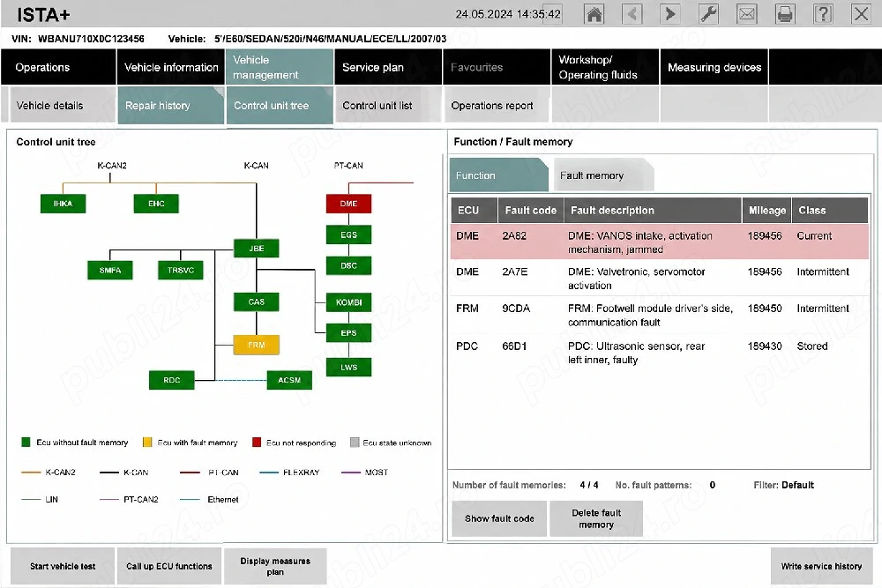Select the RDC control unit node
The height and width of the screenshot is (588, 882).
coord(172,380)
